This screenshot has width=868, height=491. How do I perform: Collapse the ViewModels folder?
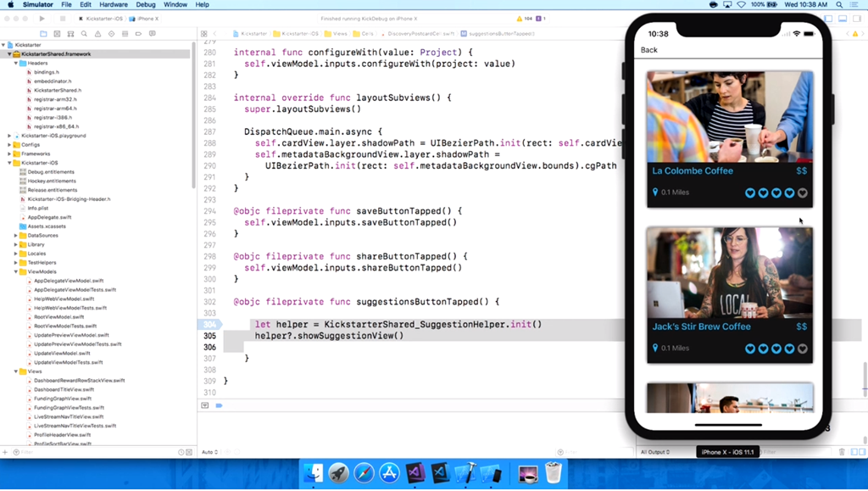(x=16, y=272)
